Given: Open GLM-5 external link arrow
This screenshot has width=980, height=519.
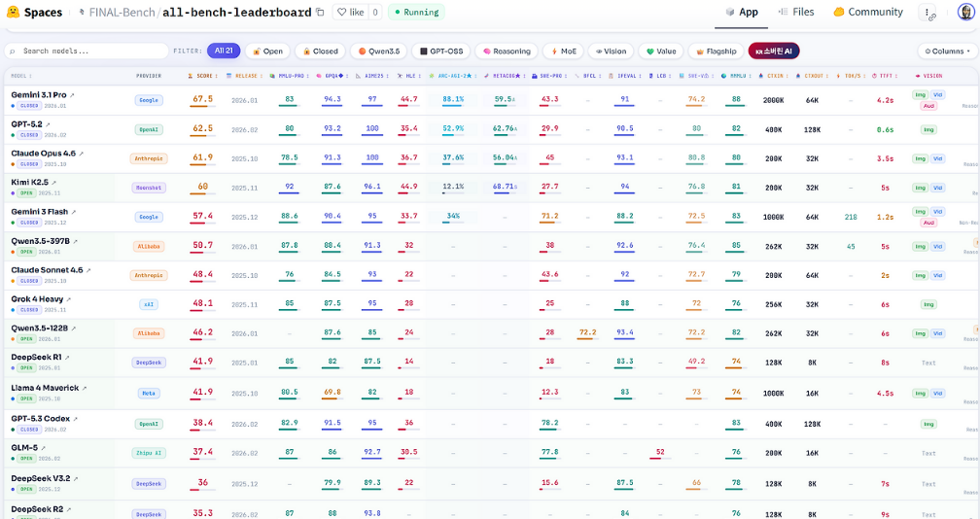Looking at the screenshot, I should 43,448.
